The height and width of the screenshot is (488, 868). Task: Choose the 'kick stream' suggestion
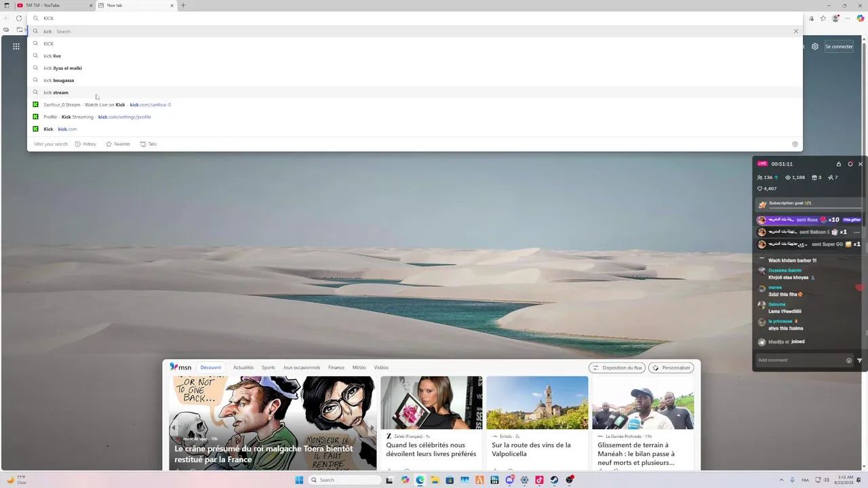pyautogui.click(x=414, y=92)
